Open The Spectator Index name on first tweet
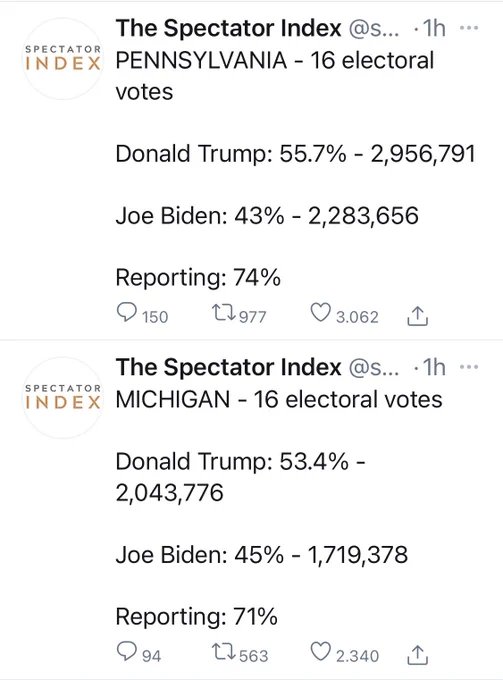 [229, 28]
